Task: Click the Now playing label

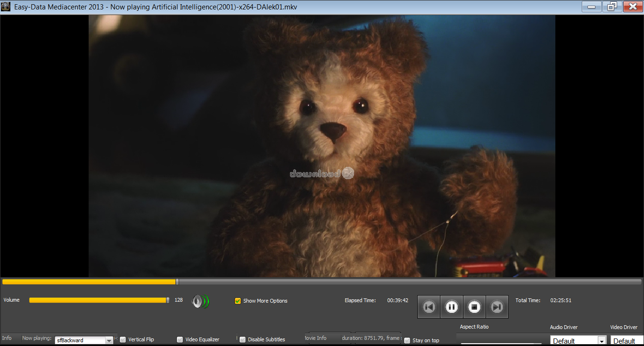Action: coord(37,338)
